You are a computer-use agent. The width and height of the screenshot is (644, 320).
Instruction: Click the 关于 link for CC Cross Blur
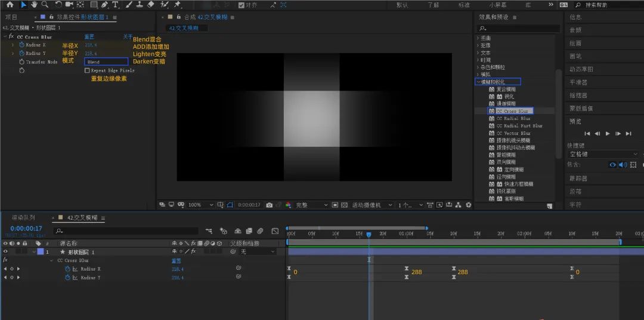pyautogui.click(x=128, y=36)
